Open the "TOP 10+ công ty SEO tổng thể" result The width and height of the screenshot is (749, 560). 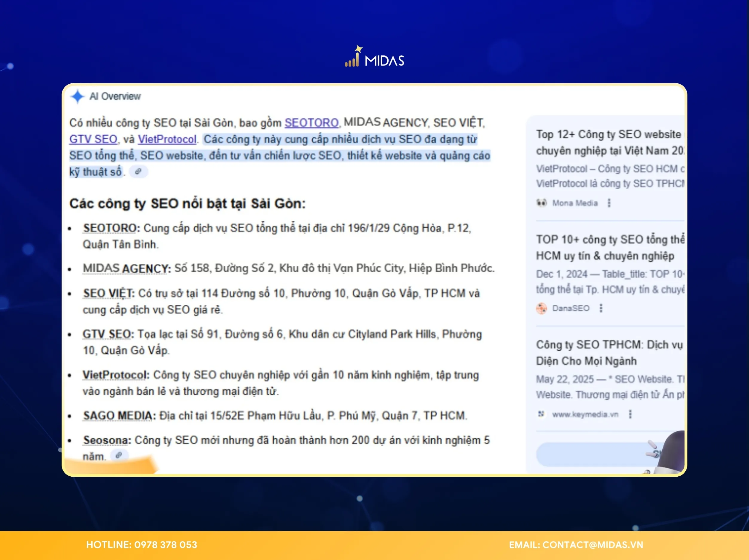(609, 248)
